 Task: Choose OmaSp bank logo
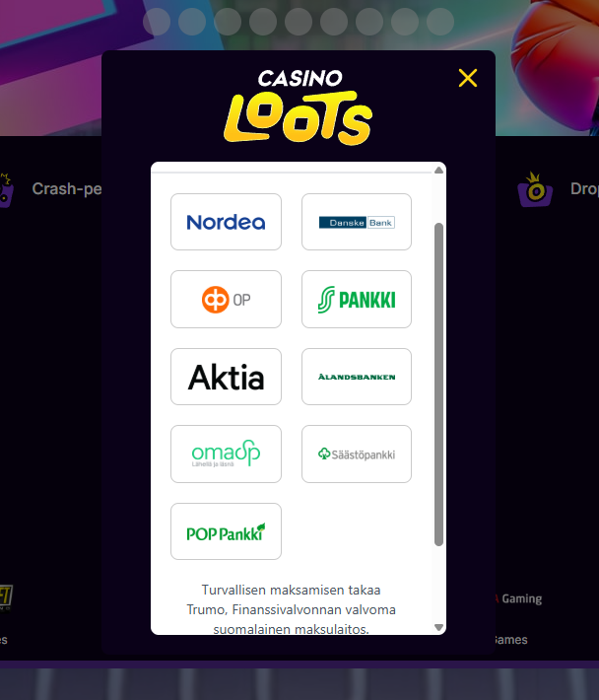(x=226, y=455)
